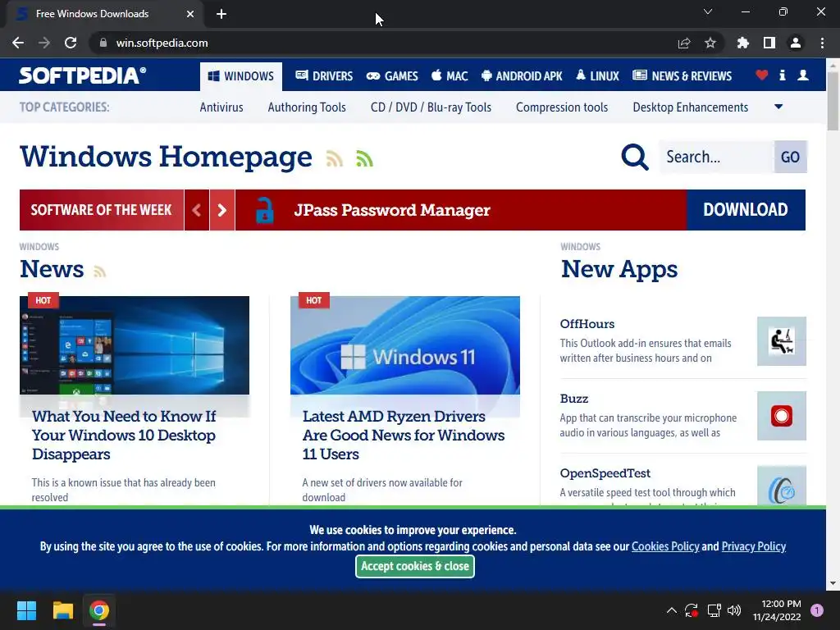Open the Compression tools category
Screen dimensions: 840x630
click(x=562, y=107)
